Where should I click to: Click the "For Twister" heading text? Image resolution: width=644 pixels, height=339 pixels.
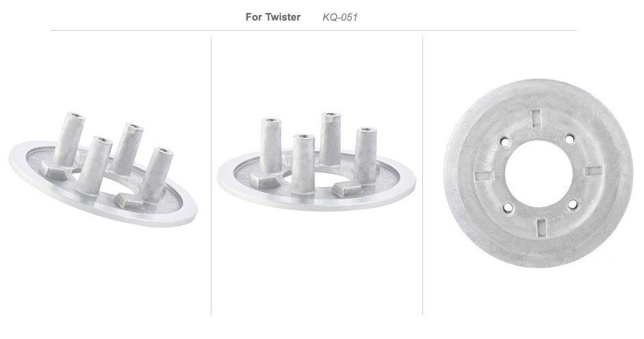tap(273, 17)
